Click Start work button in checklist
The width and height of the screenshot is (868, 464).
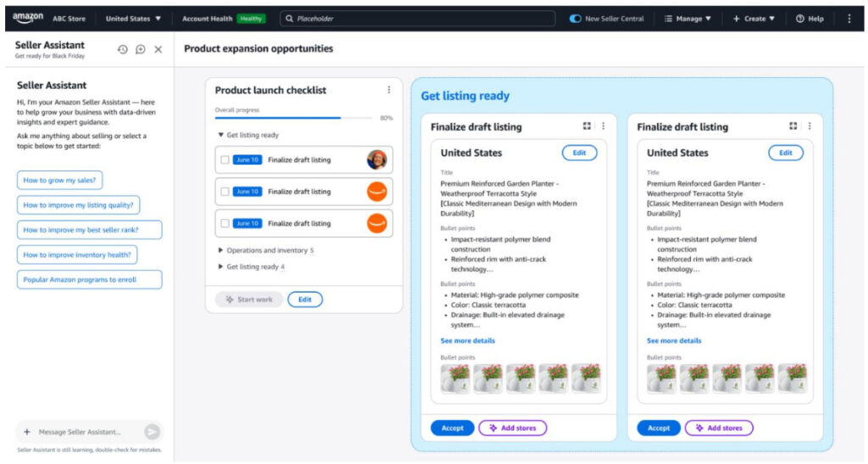click(x=249, y=299)
